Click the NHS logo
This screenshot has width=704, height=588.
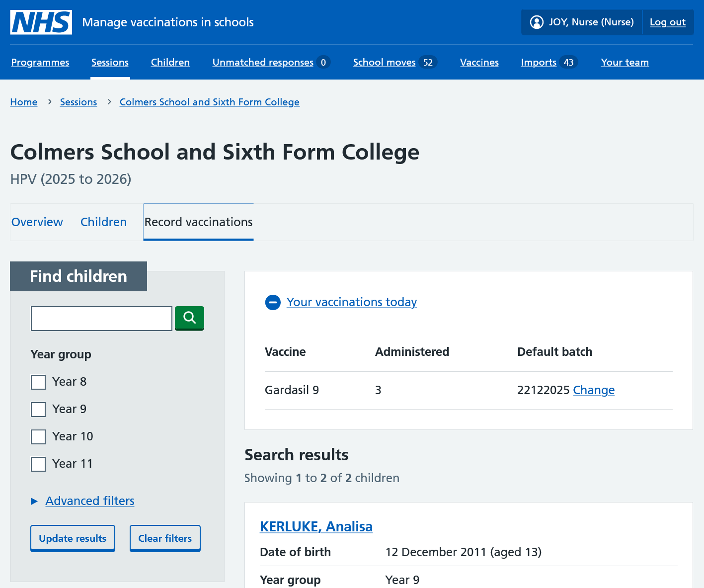41,22
